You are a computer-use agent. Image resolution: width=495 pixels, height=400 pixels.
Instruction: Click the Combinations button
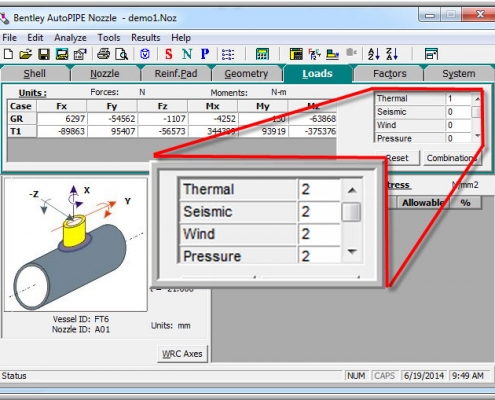click(453, 158)
